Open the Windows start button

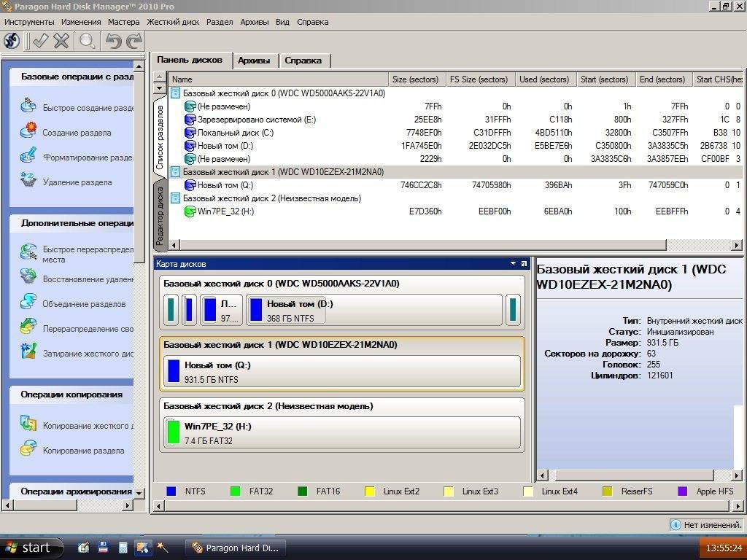(x=28, y=547)
